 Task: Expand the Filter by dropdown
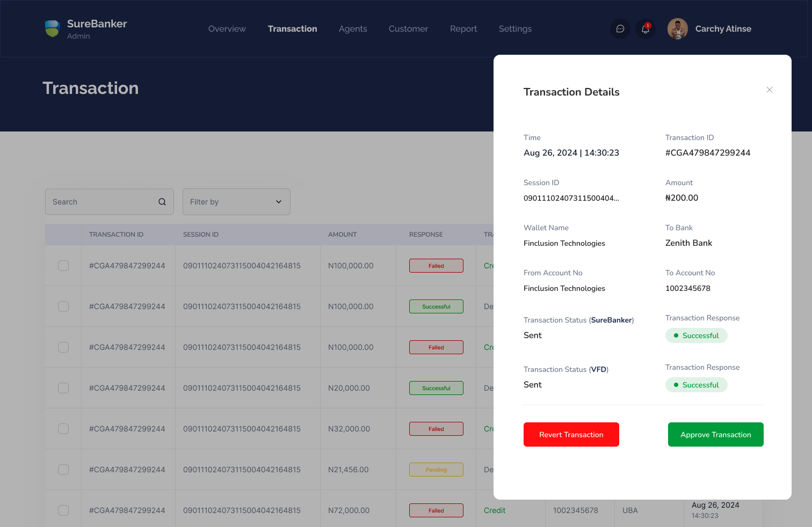236,202
